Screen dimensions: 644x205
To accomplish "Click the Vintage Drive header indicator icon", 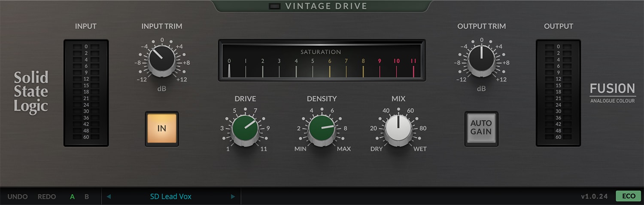I will pyautogui.click(x=274, y=6).
